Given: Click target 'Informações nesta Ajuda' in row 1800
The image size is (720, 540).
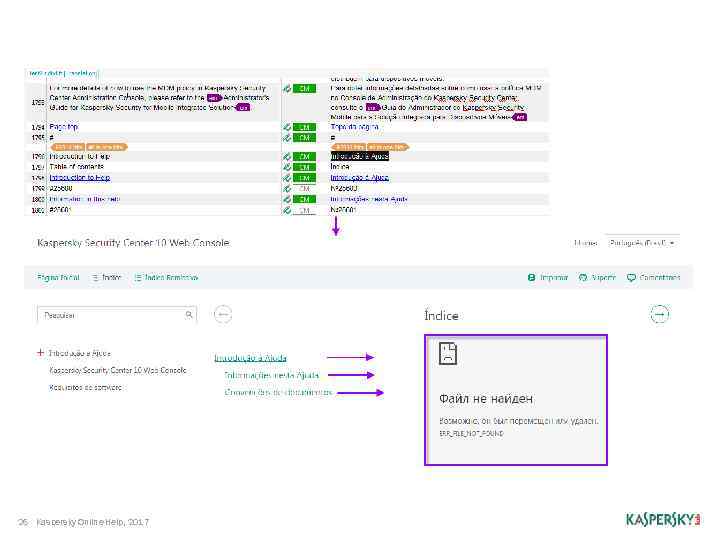Looking at the screenshot, I should point(369,199).
